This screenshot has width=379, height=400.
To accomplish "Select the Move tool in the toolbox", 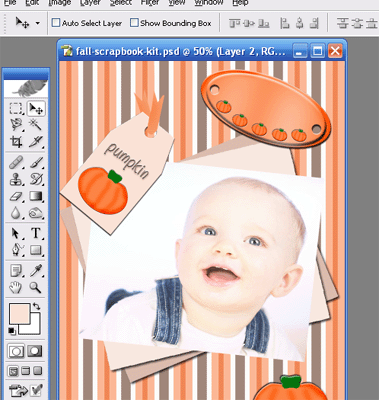I will [36, 109].
